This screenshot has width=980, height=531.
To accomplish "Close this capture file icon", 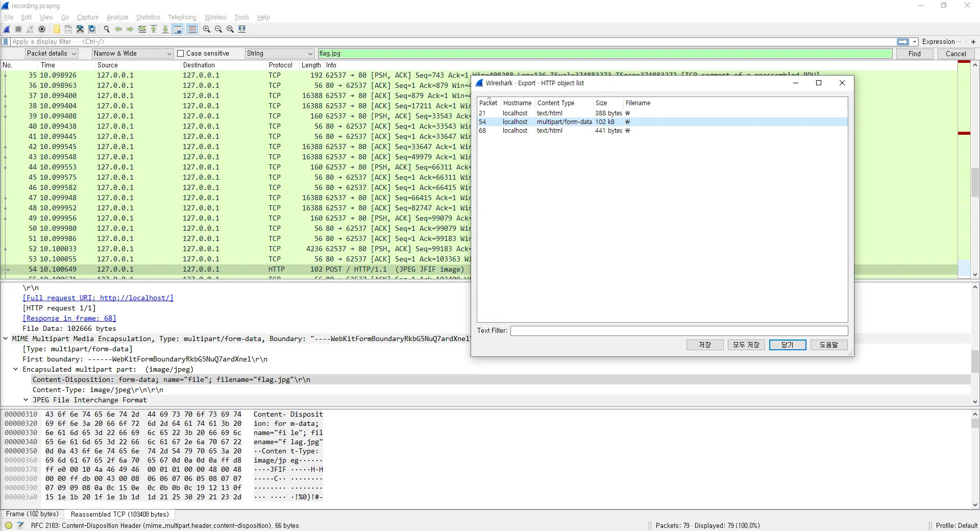I will pos(80,29).
